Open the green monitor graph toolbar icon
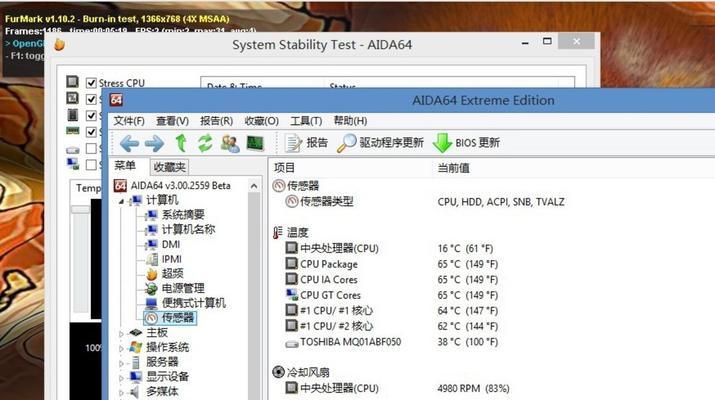 click(x=255, y=143)
